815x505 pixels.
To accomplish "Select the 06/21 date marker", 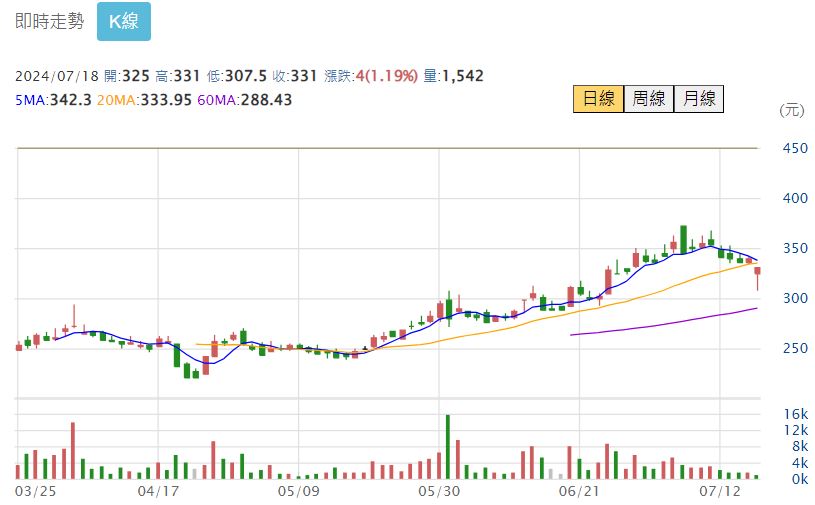I will tap(580, 492).
